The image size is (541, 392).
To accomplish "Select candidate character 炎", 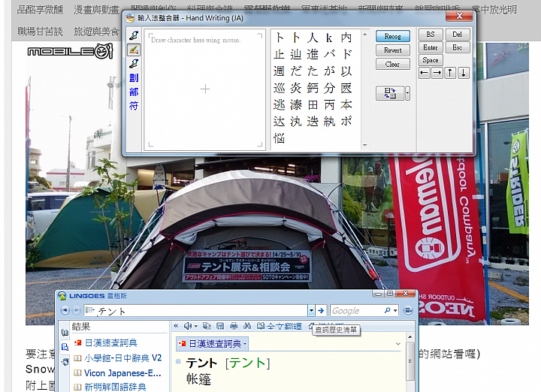I will click(296, 88).
